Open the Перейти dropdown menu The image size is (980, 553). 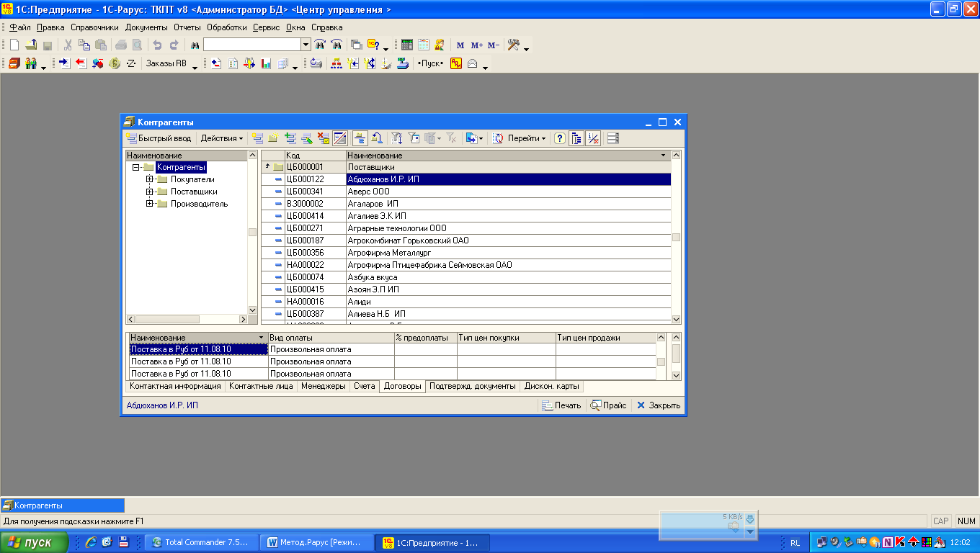tap(527, 138)
